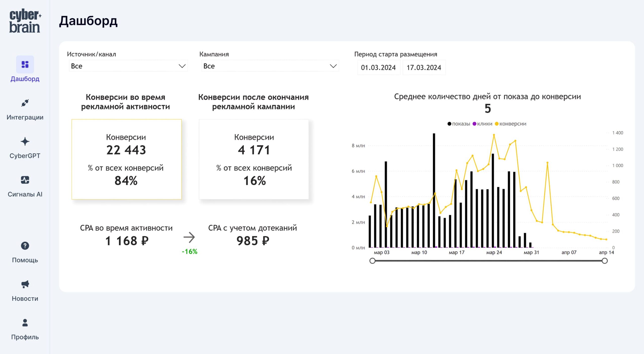Click the Новости megaphone icon
This screenshot has height=354, width=644.
[25, 284]
